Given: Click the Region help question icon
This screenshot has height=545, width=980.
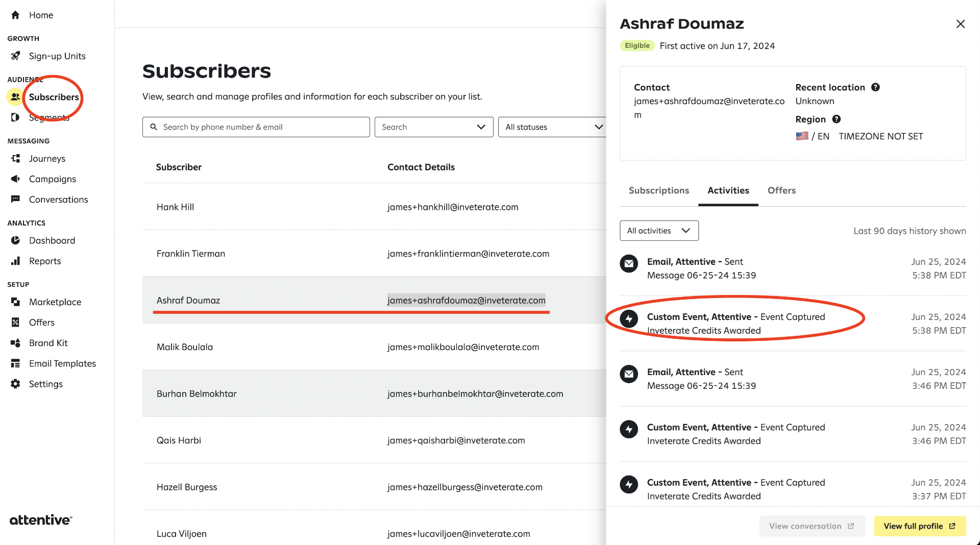Looking at the screenshot, I should click(836, 119).
